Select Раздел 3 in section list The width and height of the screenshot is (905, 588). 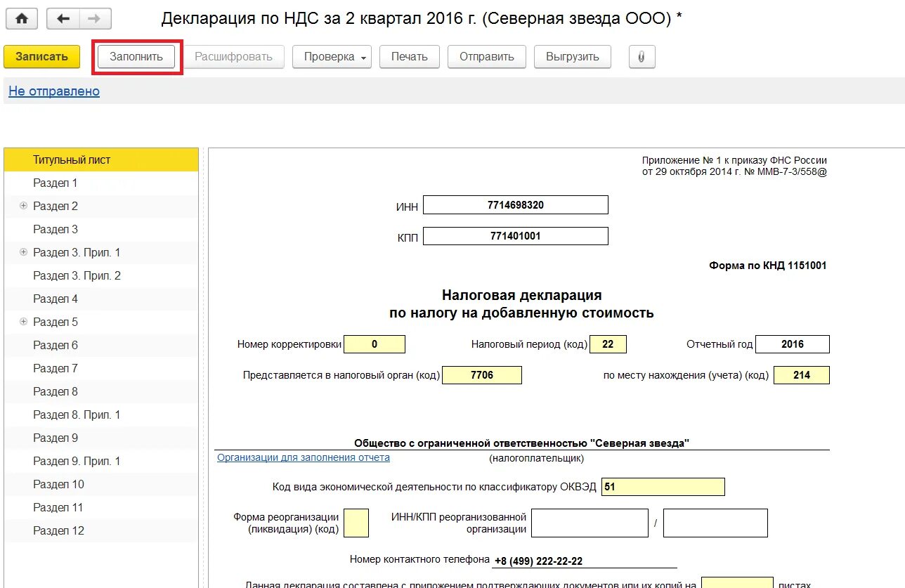point(101,229)
